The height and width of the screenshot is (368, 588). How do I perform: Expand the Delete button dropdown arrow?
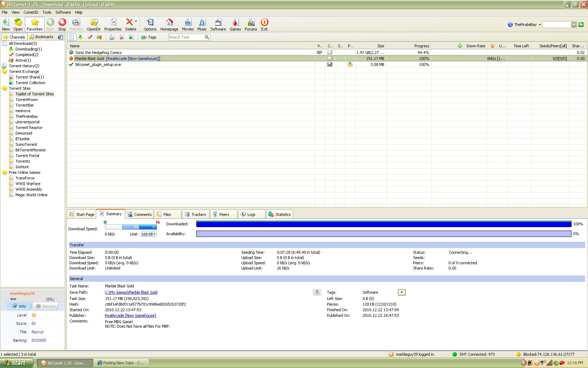(x=136, y=22)
